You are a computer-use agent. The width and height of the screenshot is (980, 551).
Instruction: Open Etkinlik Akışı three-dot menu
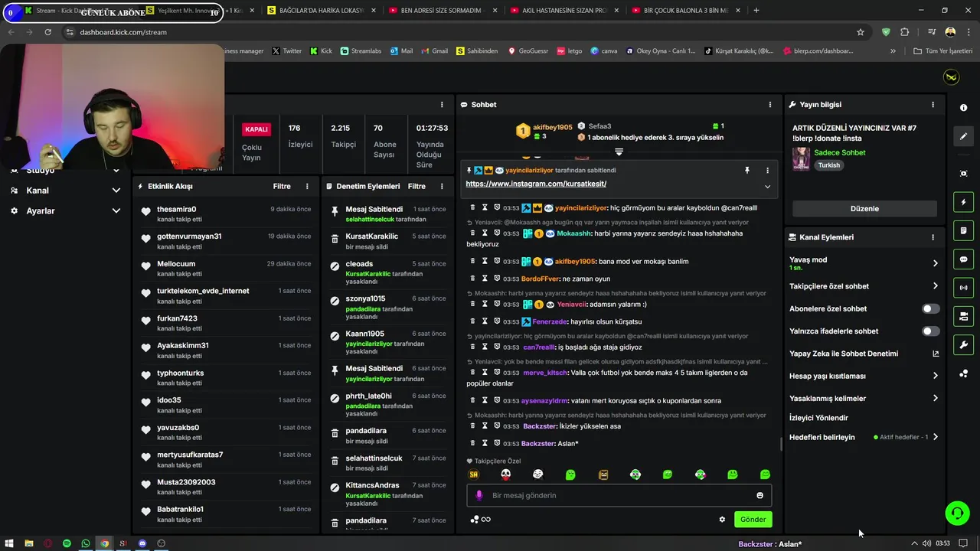pos(307,186)
